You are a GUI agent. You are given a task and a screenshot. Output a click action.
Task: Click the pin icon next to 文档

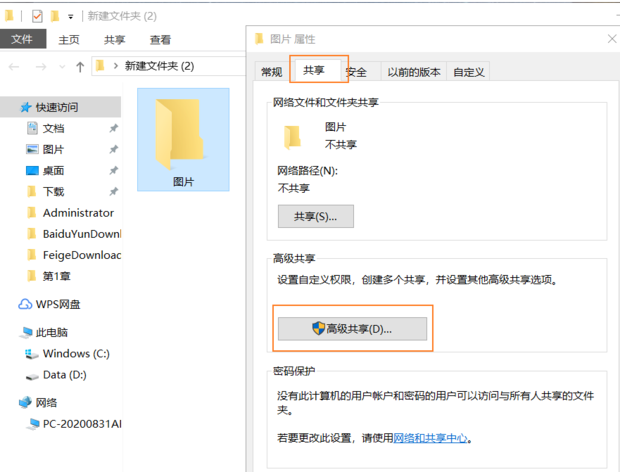tap(113, 128)
